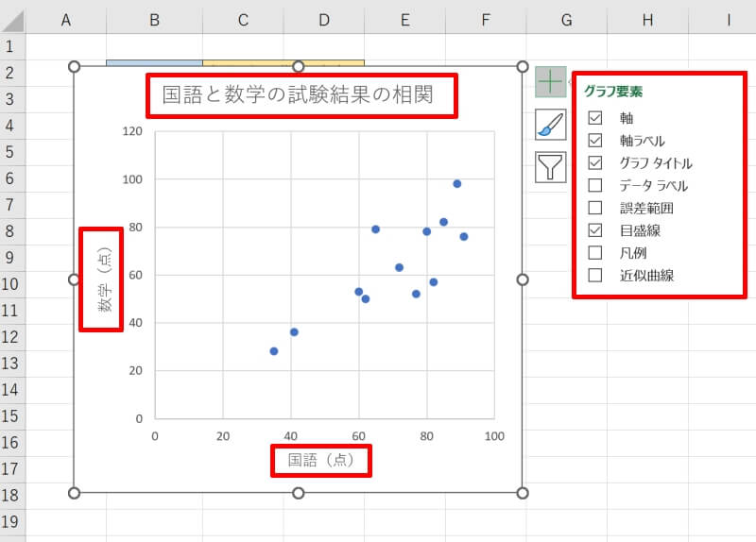This screenshot has height=542, width=756.
Task: Select row 14 header
Action: [x=12, y=390]
